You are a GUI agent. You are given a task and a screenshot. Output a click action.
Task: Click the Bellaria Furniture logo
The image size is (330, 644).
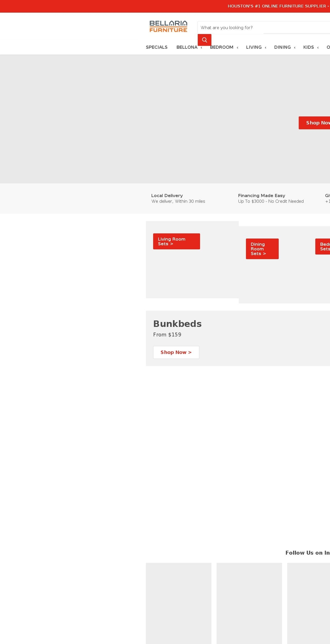point(168,26)
